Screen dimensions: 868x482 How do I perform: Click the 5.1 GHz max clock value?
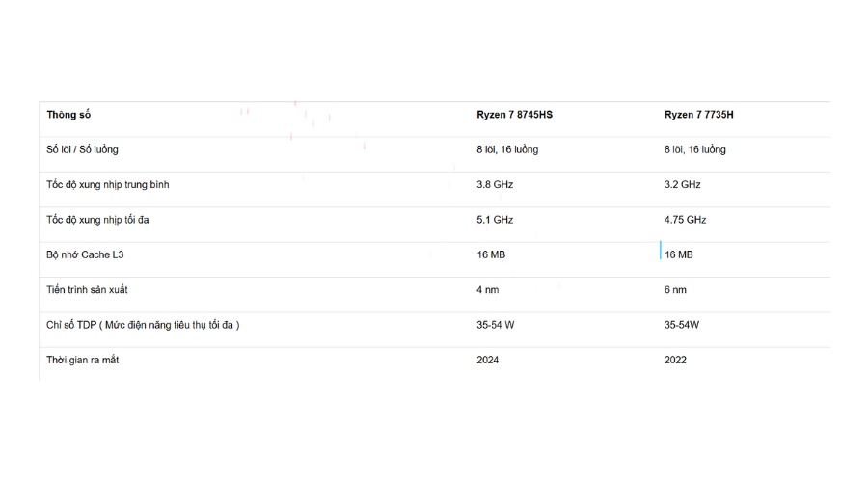(x=495, y=220)
